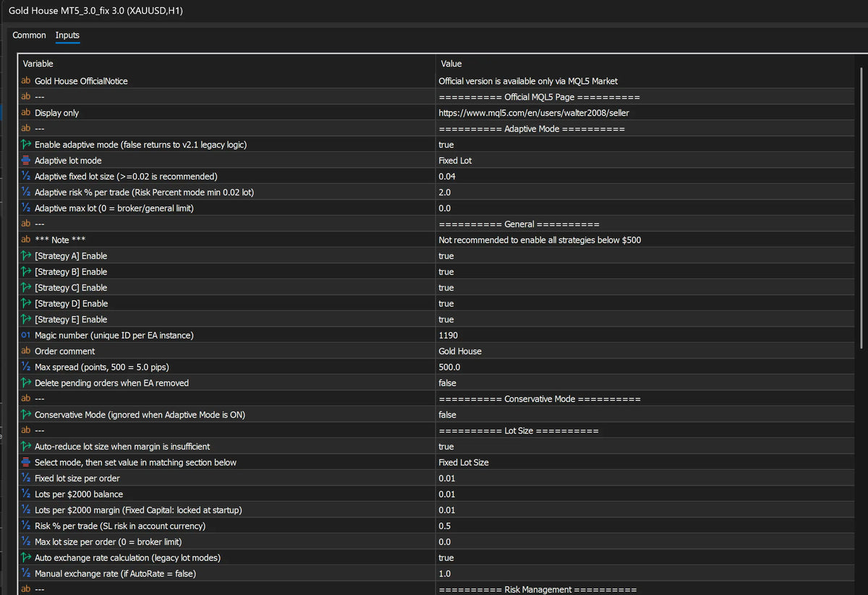The height and width of the screenshot is (595, 868).
Task: Select the Adaptive Mode separator value
Action: coord(532,129)
